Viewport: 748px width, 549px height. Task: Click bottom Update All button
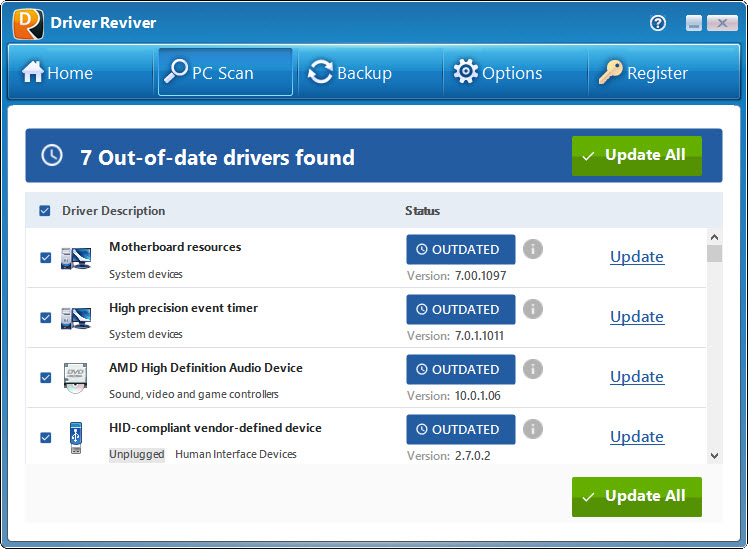point(637,497)
